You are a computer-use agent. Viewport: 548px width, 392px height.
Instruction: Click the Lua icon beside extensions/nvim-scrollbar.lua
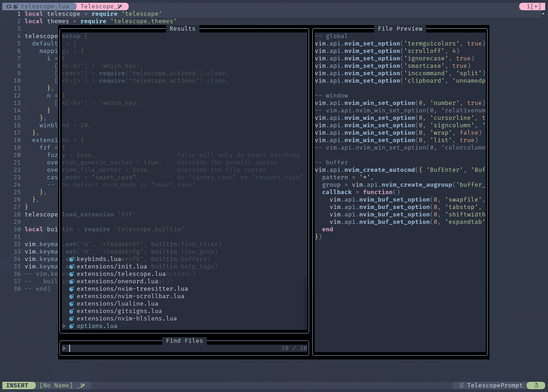[x=71, y=296]
